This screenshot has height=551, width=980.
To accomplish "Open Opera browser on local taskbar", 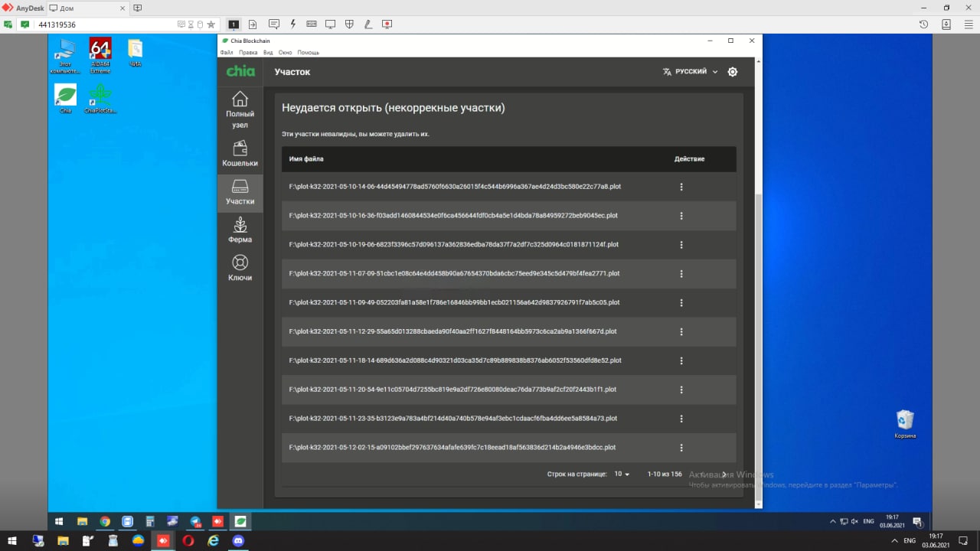I will 188,540.
